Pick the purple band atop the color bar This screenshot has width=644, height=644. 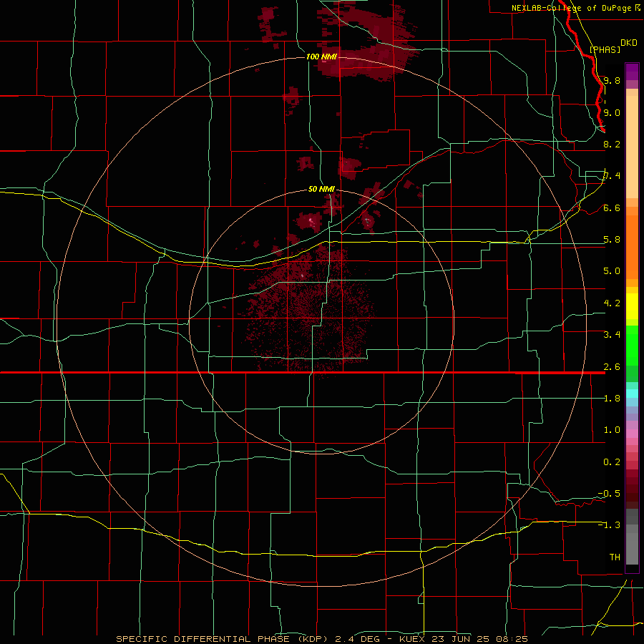(632, 72)
